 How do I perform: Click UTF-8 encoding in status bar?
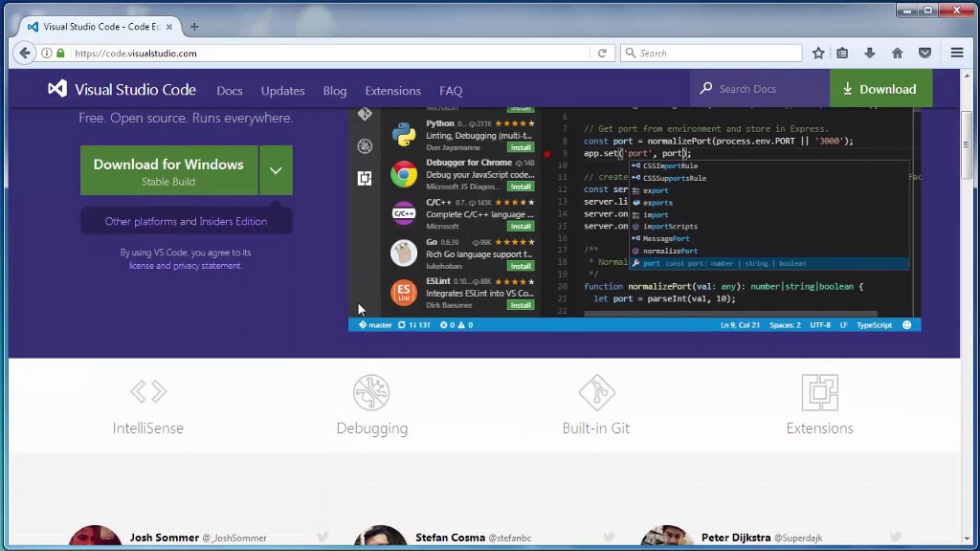coord(820,325)
